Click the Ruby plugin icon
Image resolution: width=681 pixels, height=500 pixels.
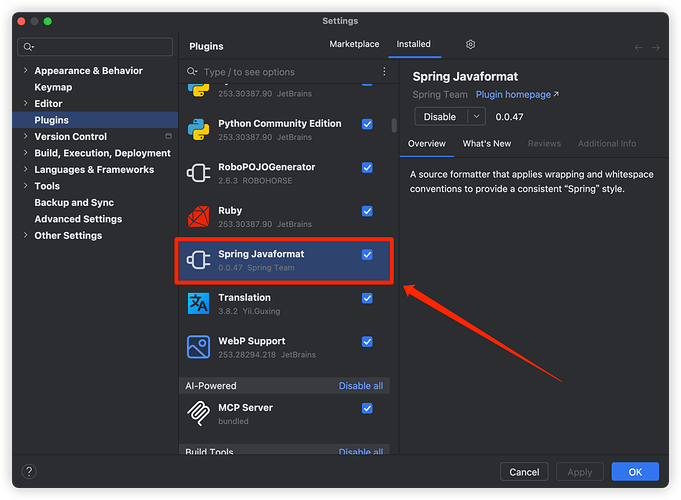pyautogui.click(x=198, y=217)
